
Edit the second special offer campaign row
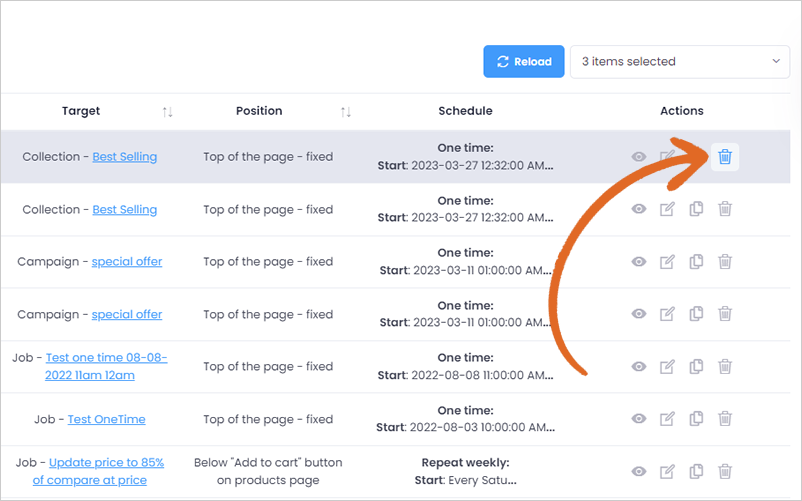tap(667, 313)
